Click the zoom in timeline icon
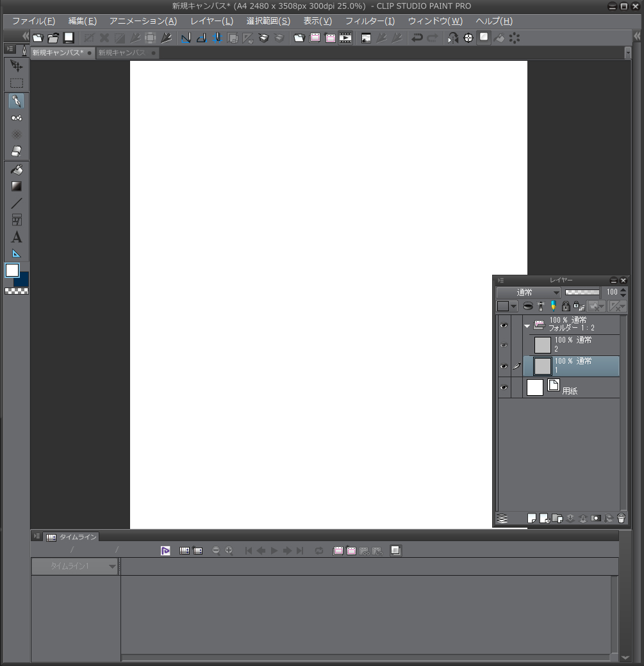644x666 pixels. pyautogui.click(x=229, y=551)
